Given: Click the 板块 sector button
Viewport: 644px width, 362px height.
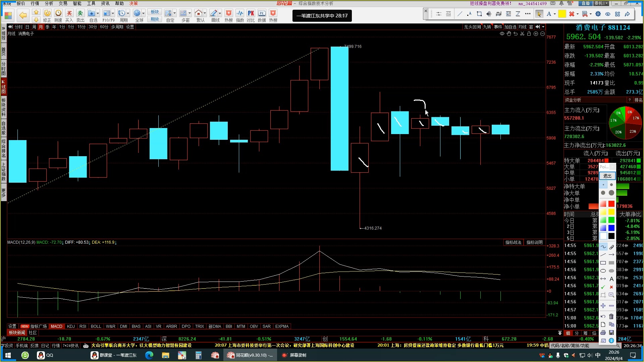Looking at the screenshot, I should pyautogui.click(x=155, y=12).
